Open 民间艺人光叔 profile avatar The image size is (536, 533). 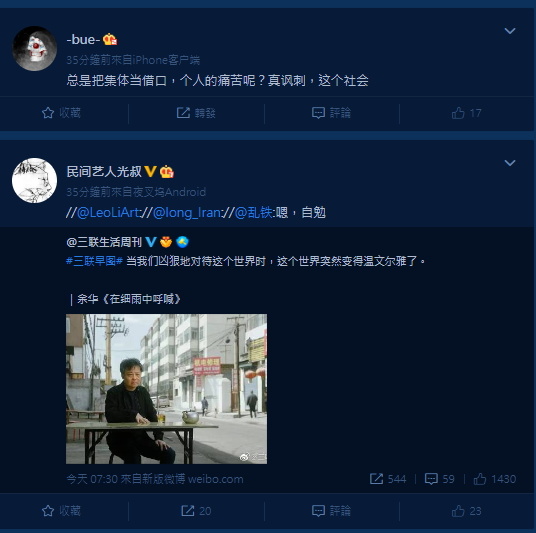click(35, 180)
